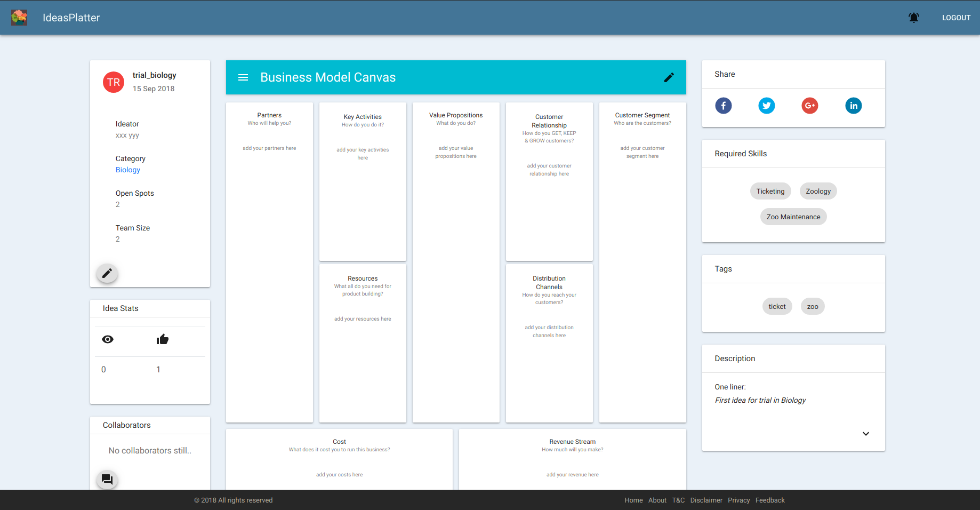980x510 pixels.
Task: Open the Feedback footer link
Action: (x=770, y=500)
